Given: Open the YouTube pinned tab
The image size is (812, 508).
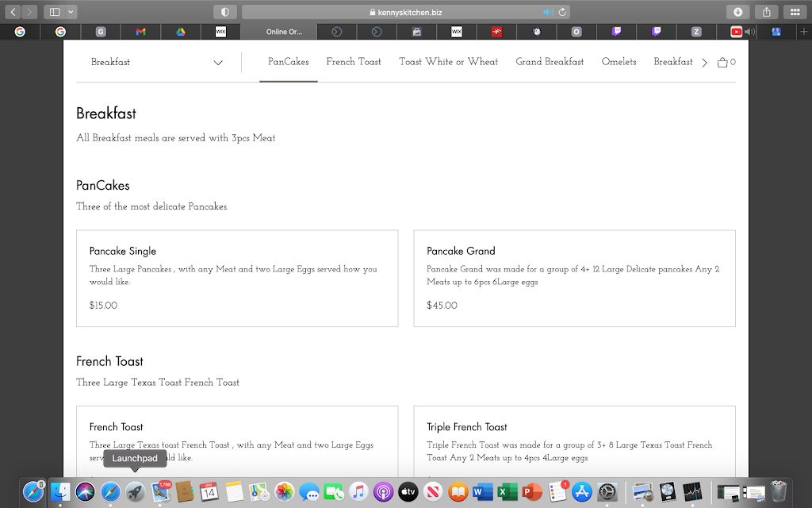Looking at the screenshot, I should [737, 32].
